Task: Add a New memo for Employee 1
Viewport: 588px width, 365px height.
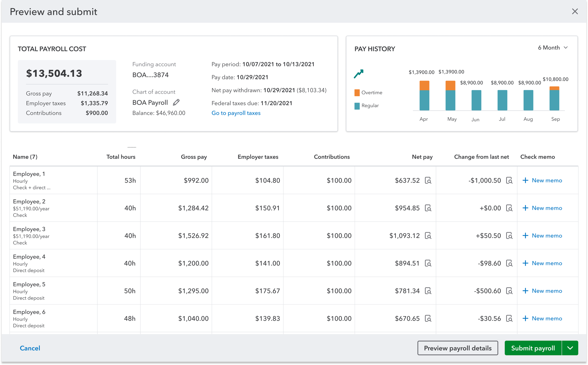Action: (x=542, y=181)
